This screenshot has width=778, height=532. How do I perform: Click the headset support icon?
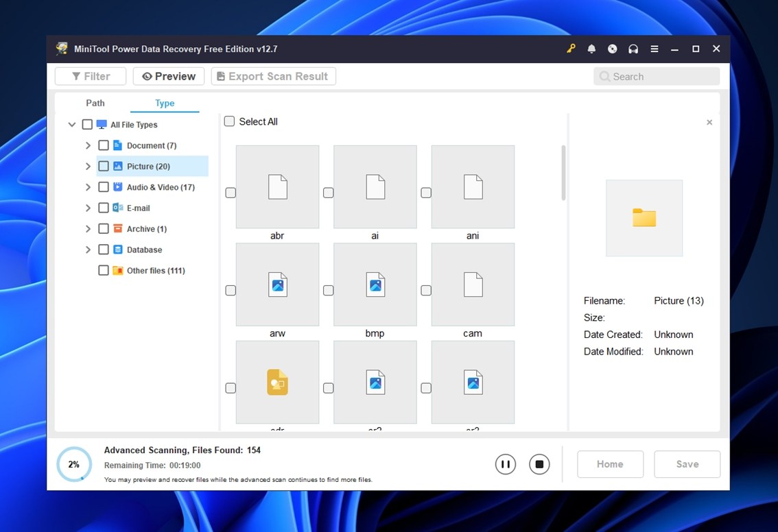click(633, 49)
